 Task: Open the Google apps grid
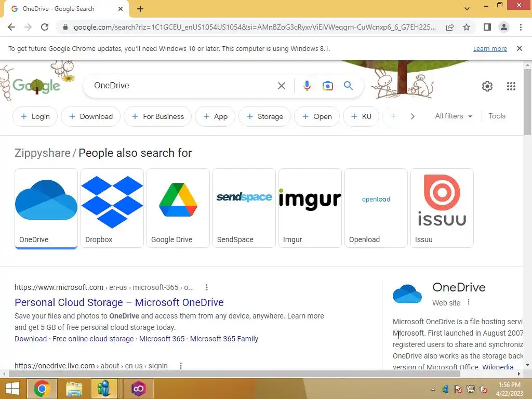pyautogui.click(x=511, y=86)
